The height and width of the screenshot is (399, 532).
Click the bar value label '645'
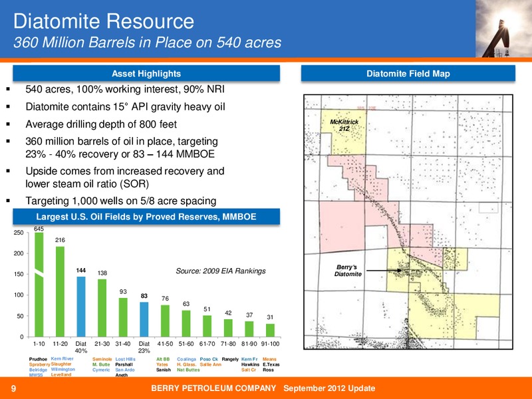click(39, 229)
